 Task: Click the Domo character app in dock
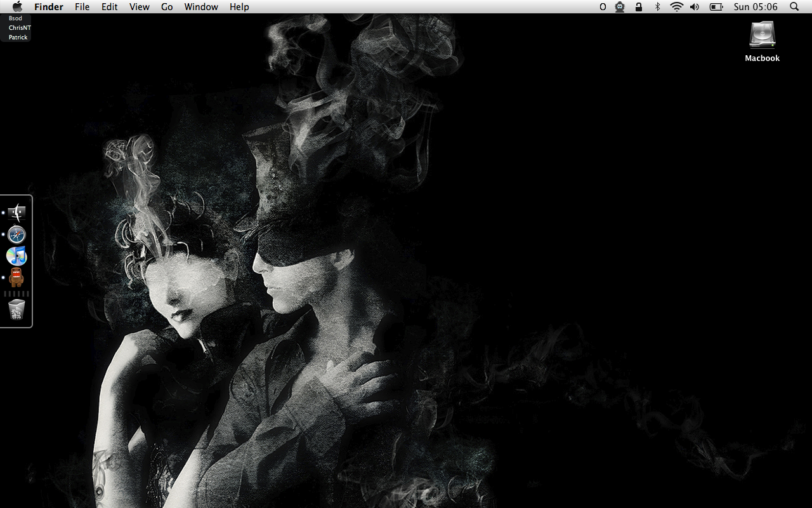click(16, 277)
